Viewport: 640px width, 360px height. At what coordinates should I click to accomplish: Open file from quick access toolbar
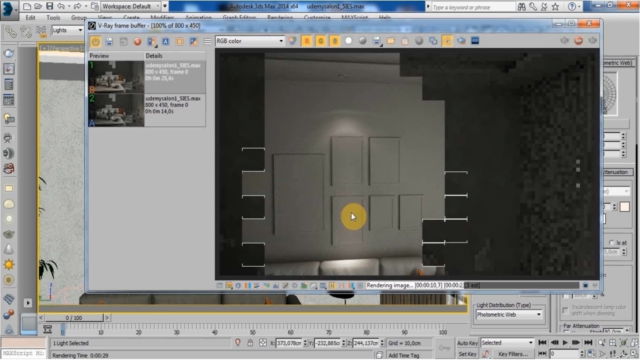pos(38,6)
